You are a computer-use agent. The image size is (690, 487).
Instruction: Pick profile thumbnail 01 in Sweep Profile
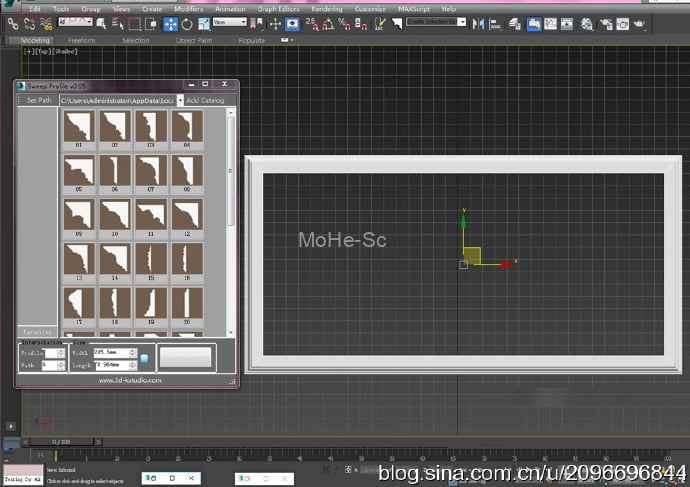tap(78, 127)
